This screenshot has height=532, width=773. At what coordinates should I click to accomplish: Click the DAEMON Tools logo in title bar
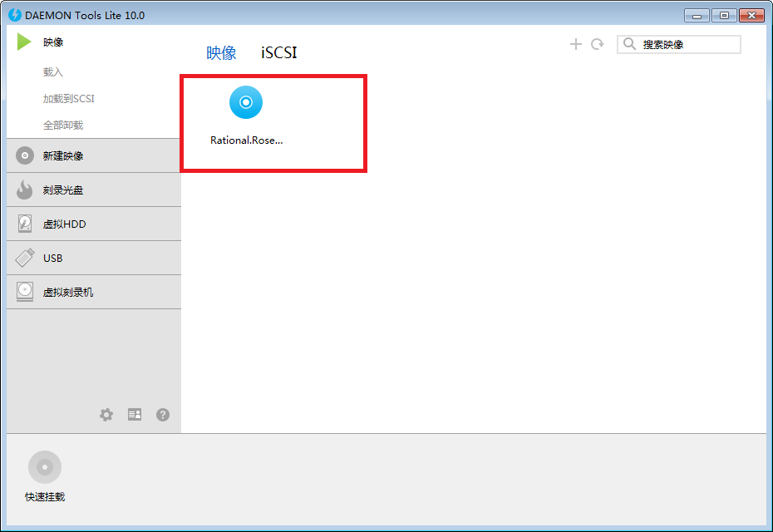15,15
